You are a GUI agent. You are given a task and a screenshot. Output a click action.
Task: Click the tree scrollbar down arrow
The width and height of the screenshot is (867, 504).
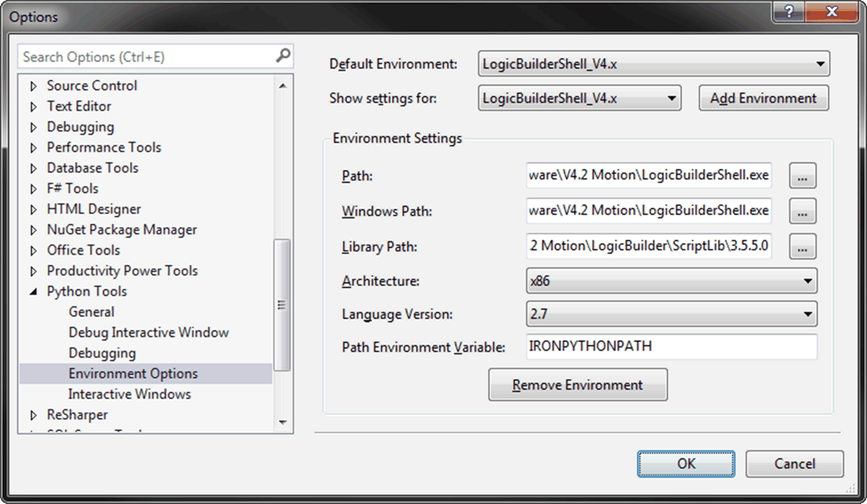[x=283, y=422]
